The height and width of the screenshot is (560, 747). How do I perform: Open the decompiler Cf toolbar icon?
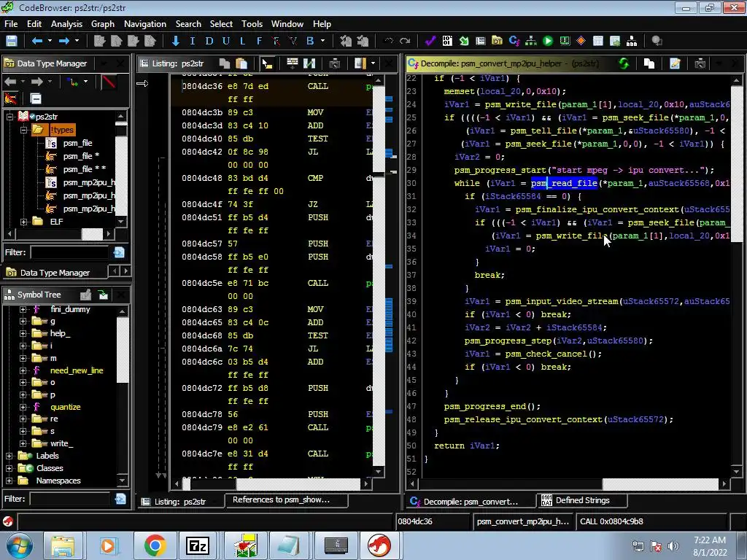point(514,41)
